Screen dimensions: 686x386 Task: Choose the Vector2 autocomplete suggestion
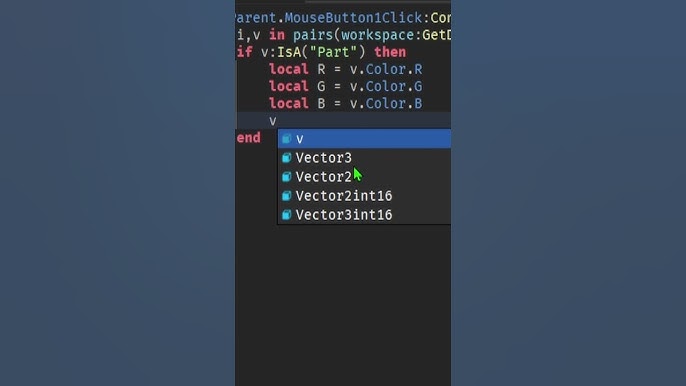pyautogui.click(x=364, y=177)
